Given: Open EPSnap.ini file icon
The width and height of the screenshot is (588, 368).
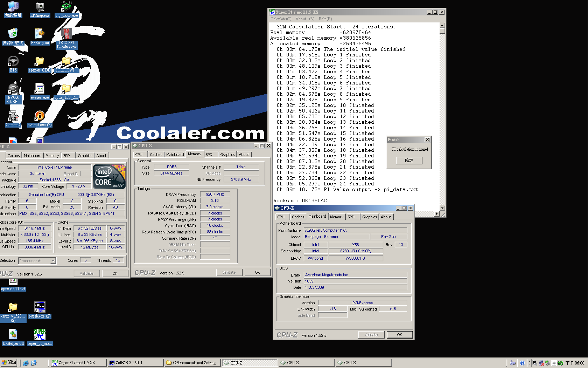Looking at the screenshot, I should 40,36.
